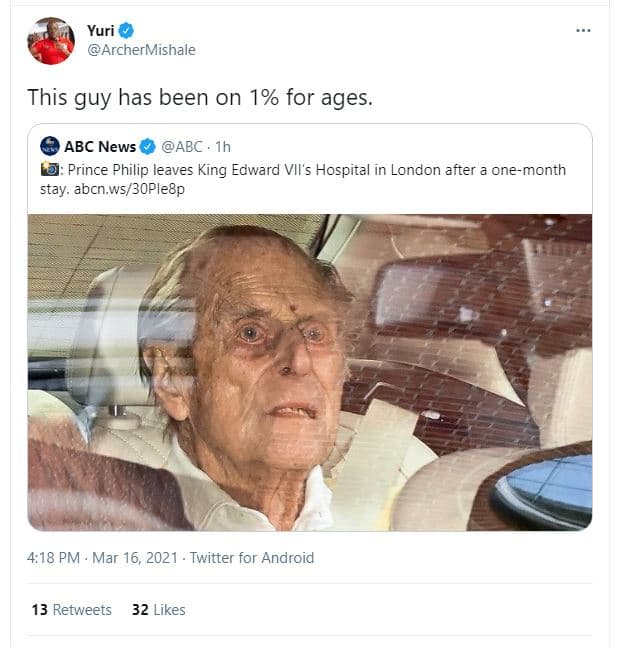The image size is (620, 647).
Task: Click the ABC News round logo avatar
Action: 48,148
